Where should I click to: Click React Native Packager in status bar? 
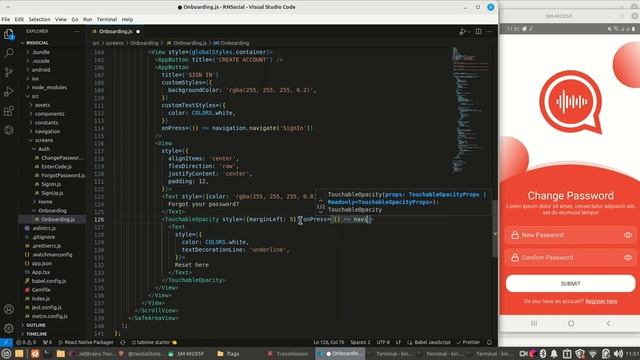[86, 342]
